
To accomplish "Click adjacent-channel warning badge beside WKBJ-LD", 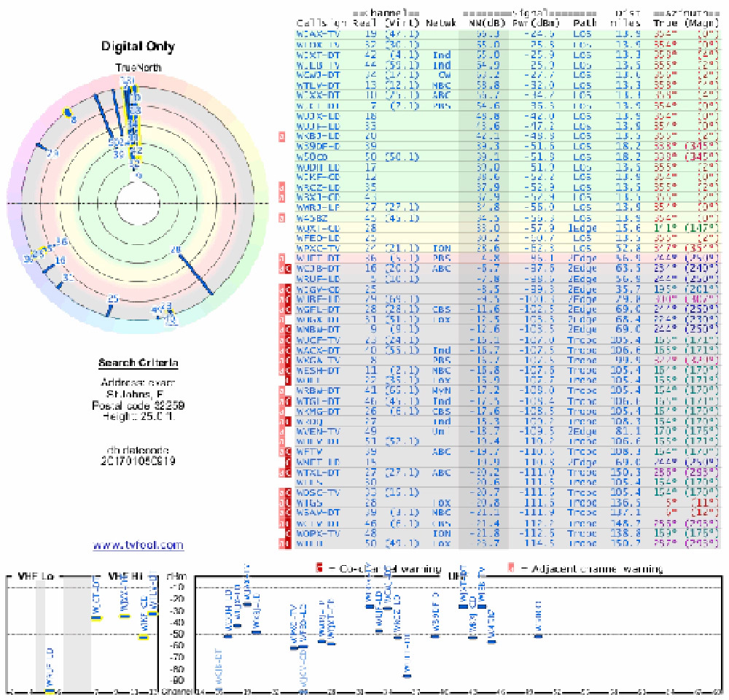I will 281,137.
